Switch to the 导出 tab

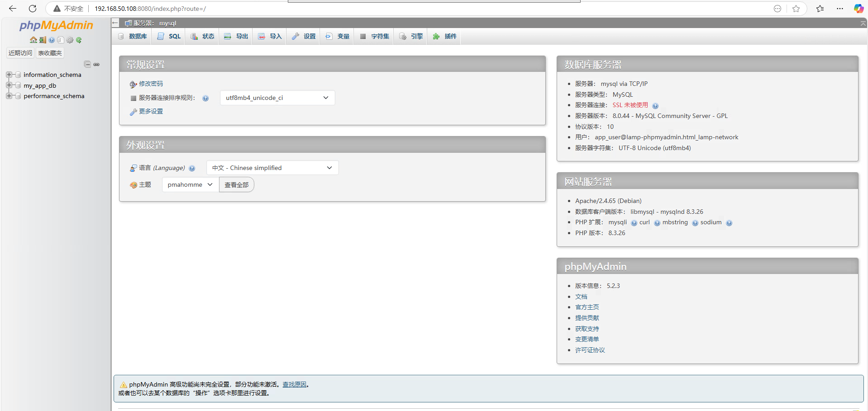(236, 36)
